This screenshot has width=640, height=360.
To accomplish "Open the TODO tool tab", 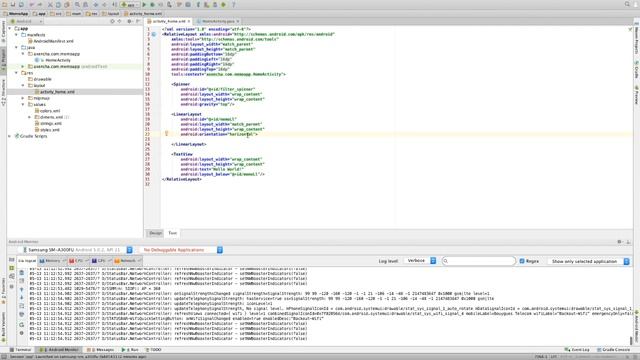I will tap(153, 350).
